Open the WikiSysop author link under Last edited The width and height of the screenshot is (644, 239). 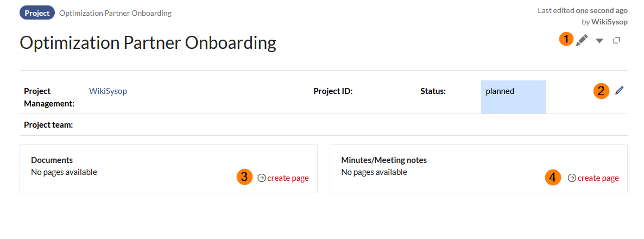(x=609, y=22)
